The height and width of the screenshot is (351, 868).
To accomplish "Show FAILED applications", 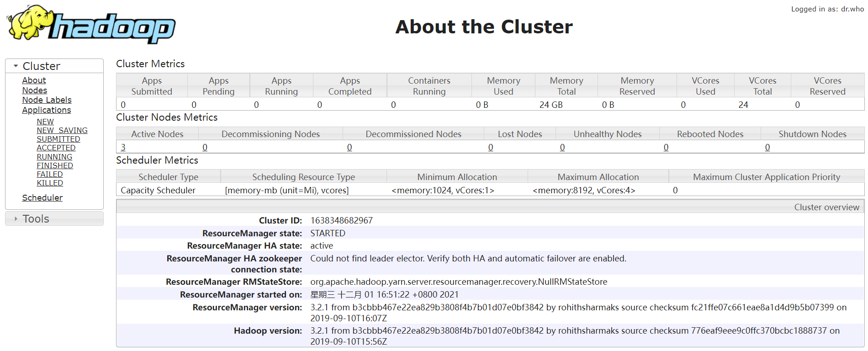I will click(x=50, y=174).
